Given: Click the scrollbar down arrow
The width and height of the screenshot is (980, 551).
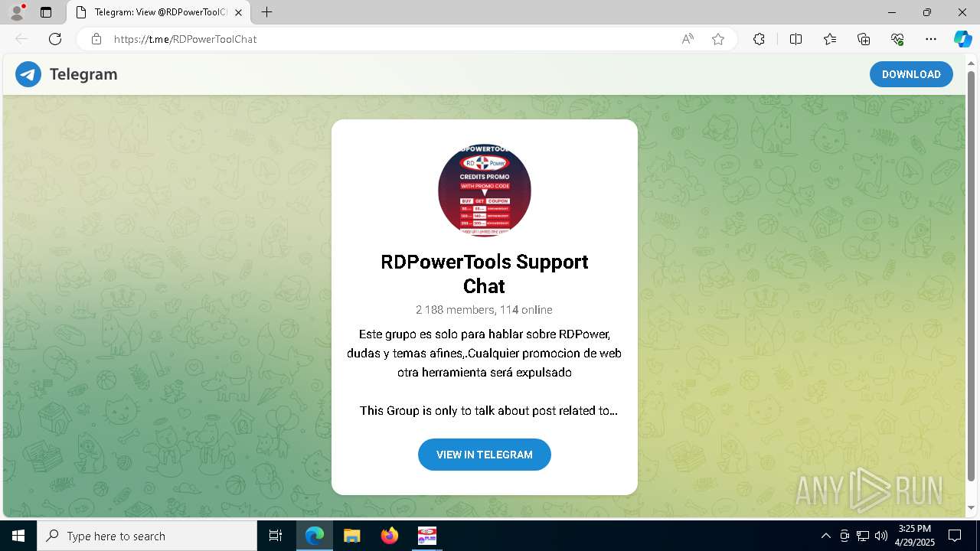Looking at the screenshot, I should 972,508.
